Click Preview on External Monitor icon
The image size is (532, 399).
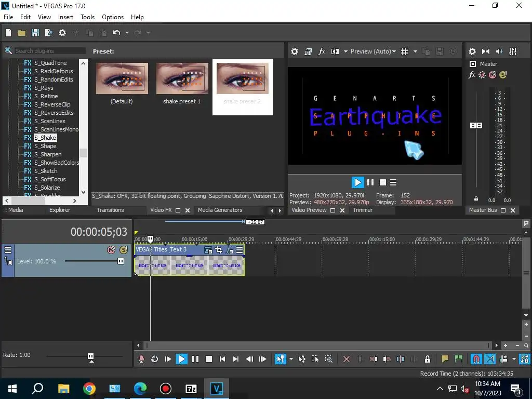coord(308,51)
